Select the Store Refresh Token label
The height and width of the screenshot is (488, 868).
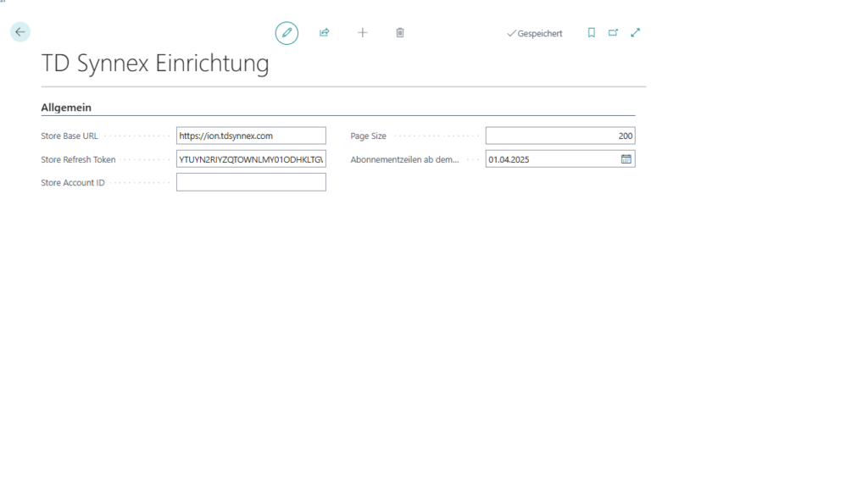[78, 159]
